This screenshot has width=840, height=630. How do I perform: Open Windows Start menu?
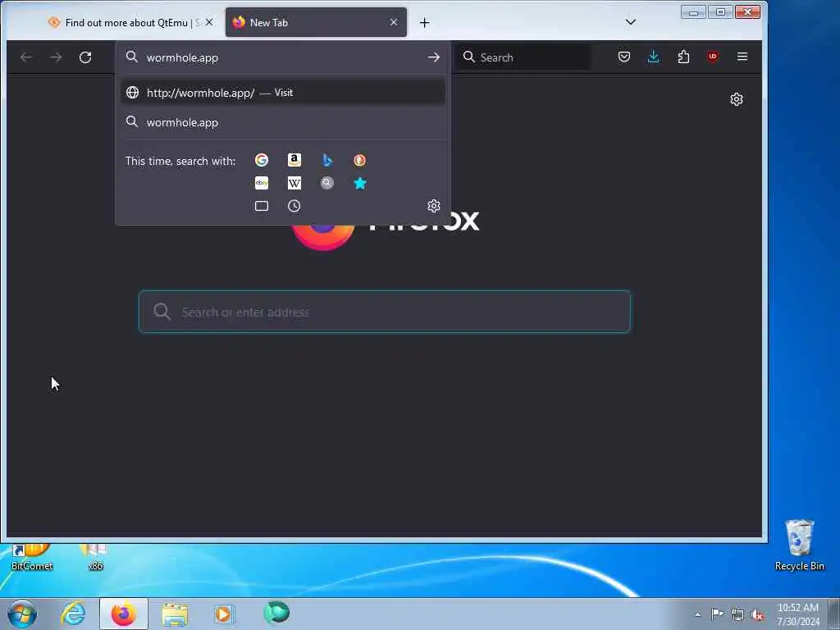(x=22, y=614)
